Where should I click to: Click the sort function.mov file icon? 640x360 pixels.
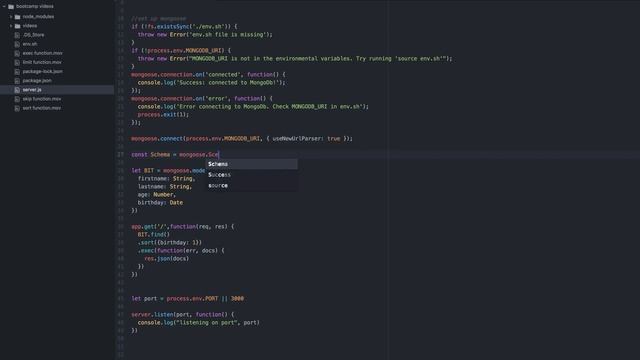(x=17, y=108)
